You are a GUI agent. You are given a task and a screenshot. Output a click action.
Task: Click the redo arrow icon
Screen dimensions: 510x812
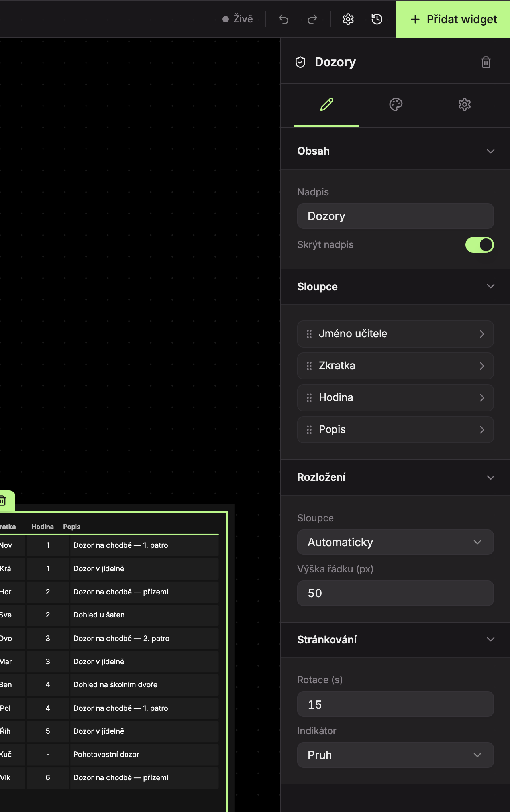pos(312,19)
